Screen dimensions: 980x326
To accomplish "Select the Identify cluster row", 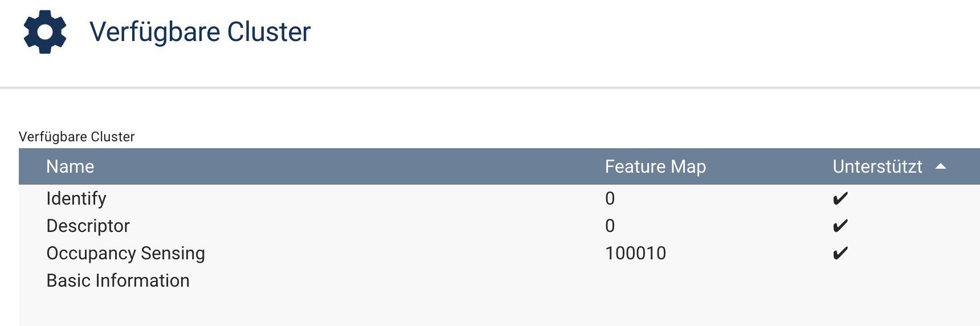I will pyautogui.click(x=76, y=198).
